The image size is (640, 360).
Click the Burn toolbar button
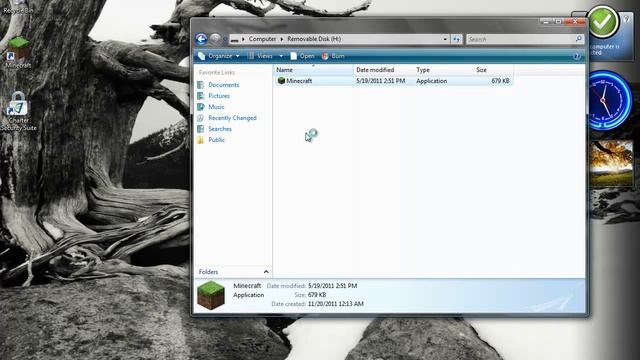click(x=333, y=56)
